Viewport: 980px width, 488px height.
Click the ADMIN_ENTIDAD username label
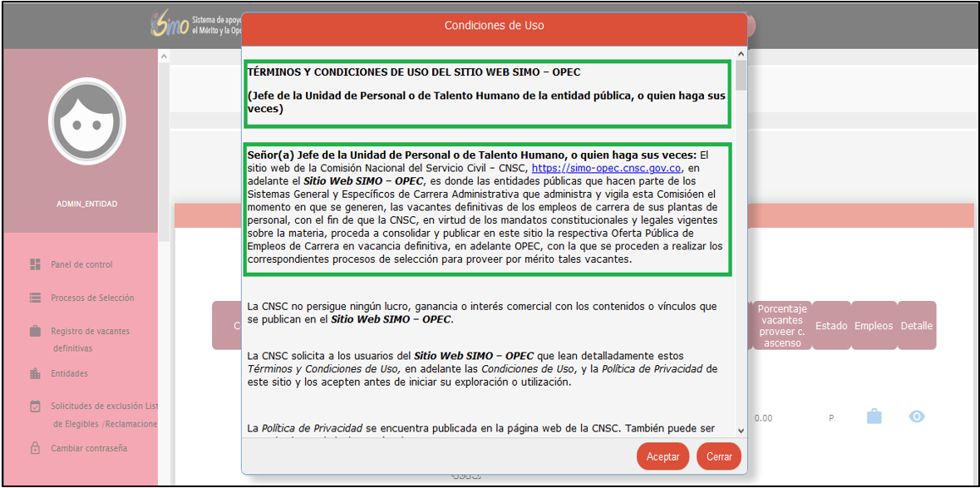(x=86, y=204)
